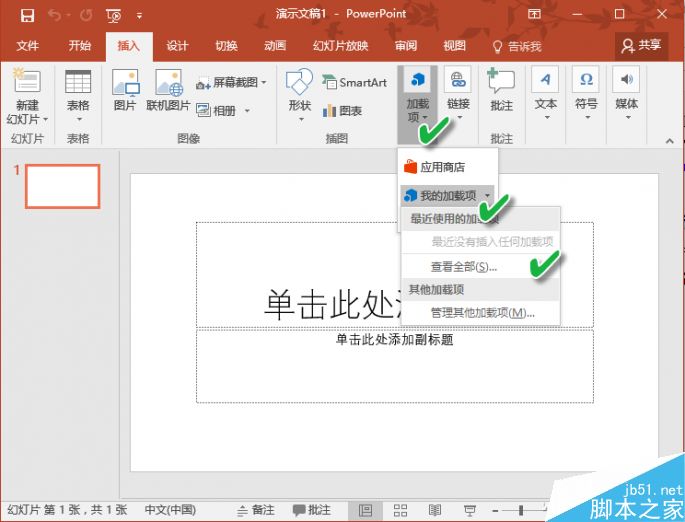Switch to the 动画 (Animations) tab
Screen dimensions: 685x522
pos(275,46)
